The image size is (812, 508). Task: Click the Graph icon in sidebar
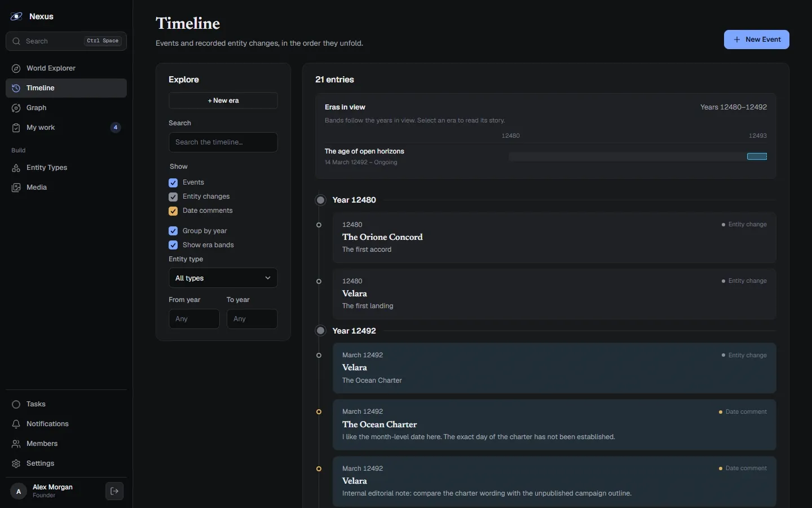point(16,108)
